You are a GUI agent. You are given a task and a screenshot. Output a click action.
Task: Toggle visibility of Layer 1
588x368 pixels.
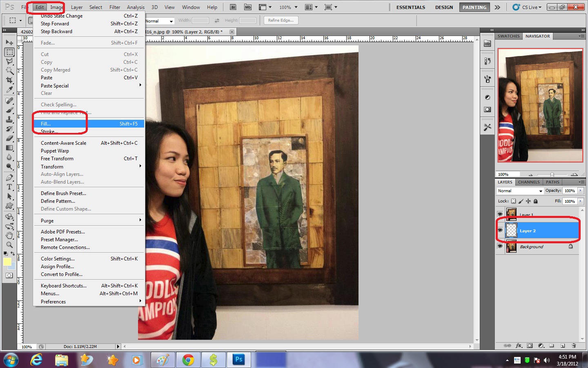coord(500,213)
